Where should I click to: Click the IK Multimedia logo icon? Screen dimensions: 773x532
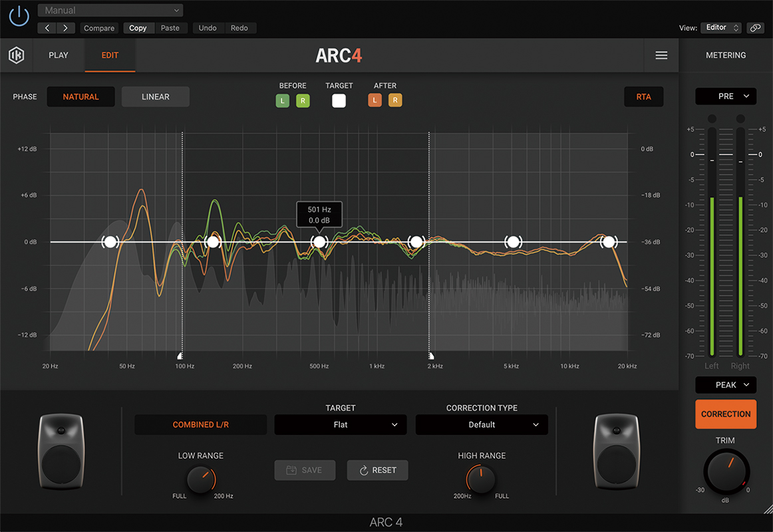tap(16, 55)
